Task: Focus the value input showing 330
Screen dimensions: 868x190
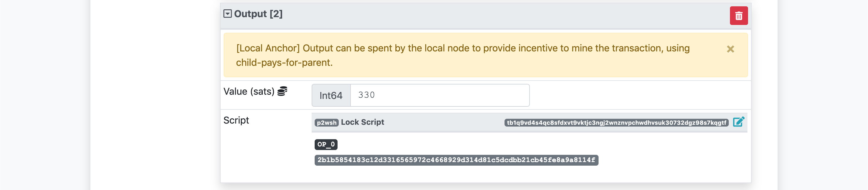Action: 440,95
